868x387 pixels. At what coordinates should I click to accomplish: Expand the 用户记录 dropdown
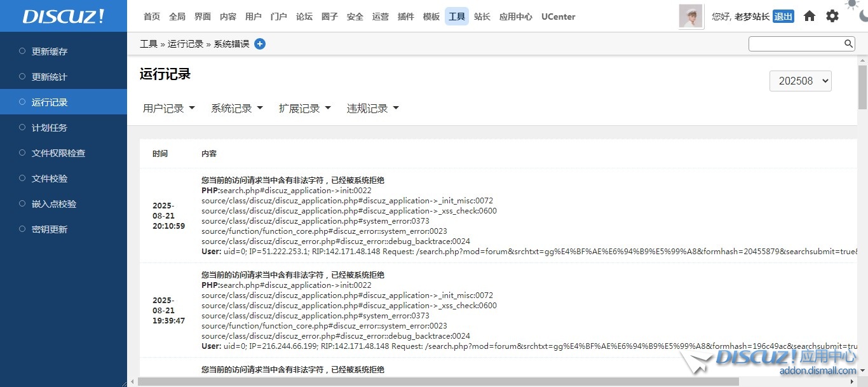point(169,109)
